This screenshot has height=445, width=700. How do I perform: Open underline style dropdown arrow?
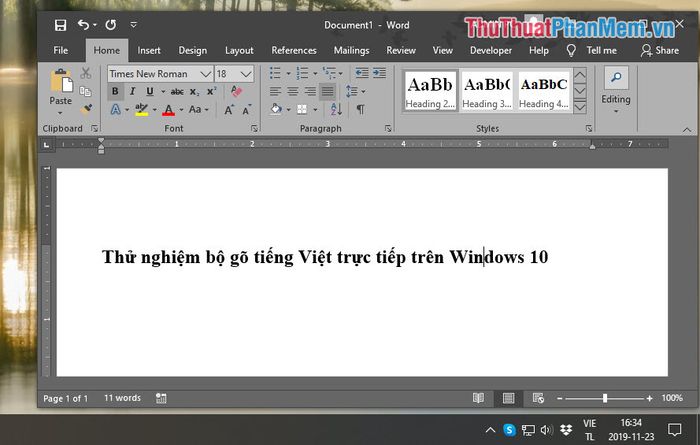tap(163, 92)
